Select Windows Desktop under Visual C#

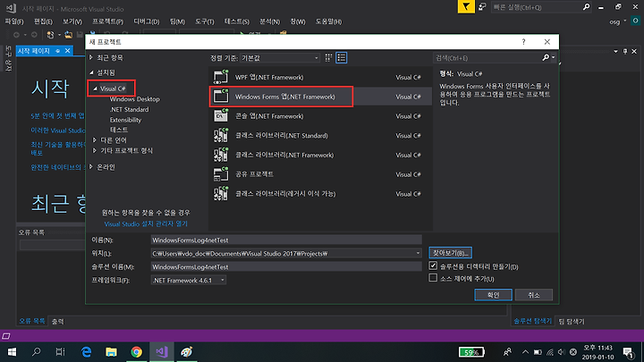(x=135, y=99)
